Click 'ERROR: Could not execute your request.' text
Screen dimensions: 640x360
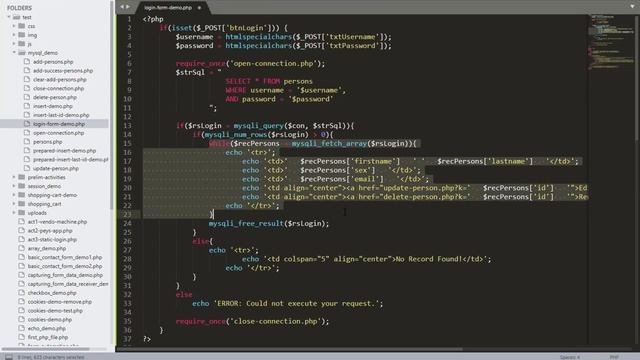(298, 303)
